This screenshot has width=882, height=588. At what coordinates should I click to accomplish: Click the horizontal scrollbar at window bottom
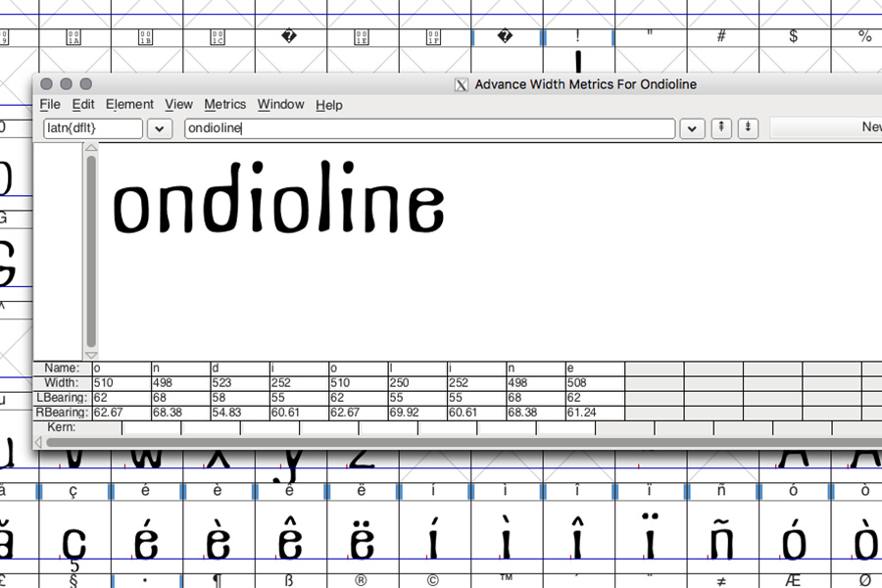(465, 442)
